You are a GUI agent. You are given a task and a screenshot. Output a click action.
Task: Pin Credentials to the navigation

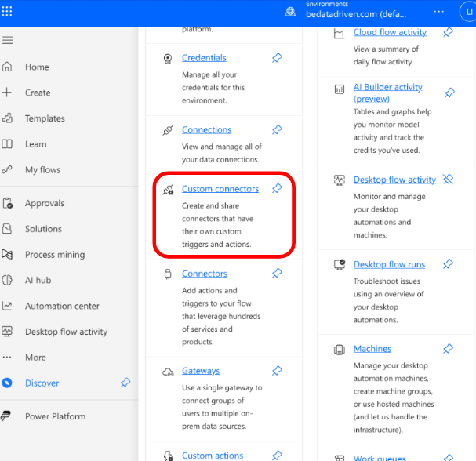pos(277,58)
